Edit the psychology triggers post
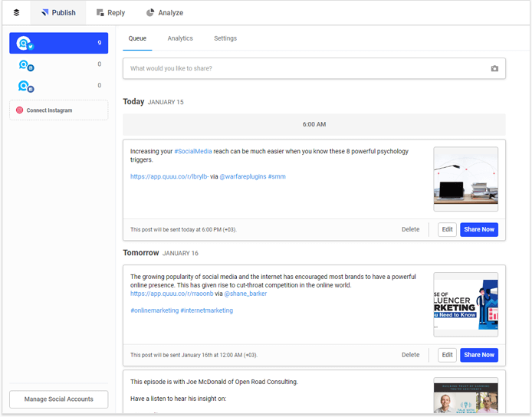Screen dimensions: 532x417 click(447, 229)
